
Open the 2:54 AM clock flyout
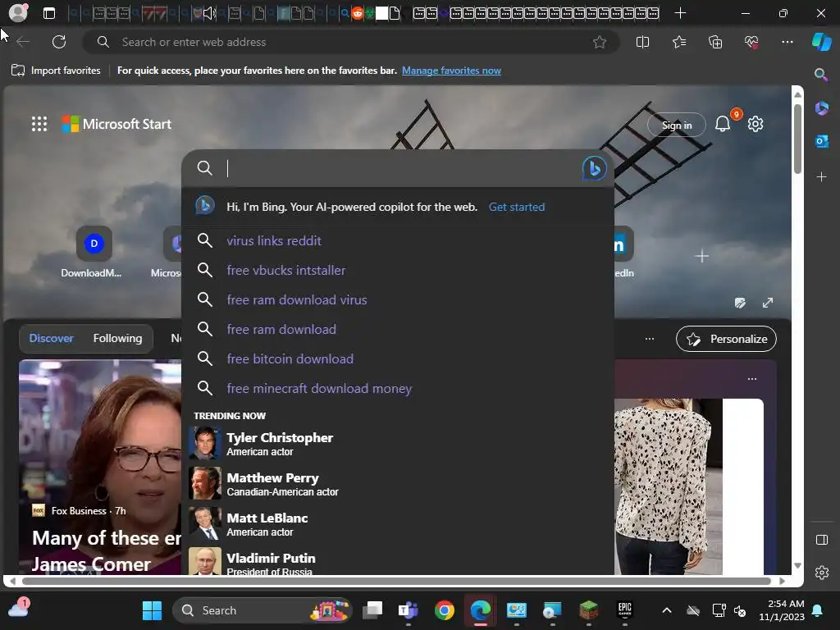(x=782, y=610)
